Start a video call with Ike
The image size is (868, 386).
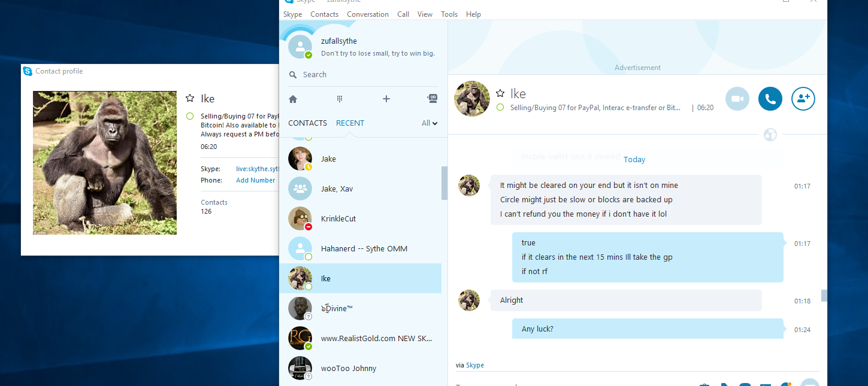pos(737,99)
